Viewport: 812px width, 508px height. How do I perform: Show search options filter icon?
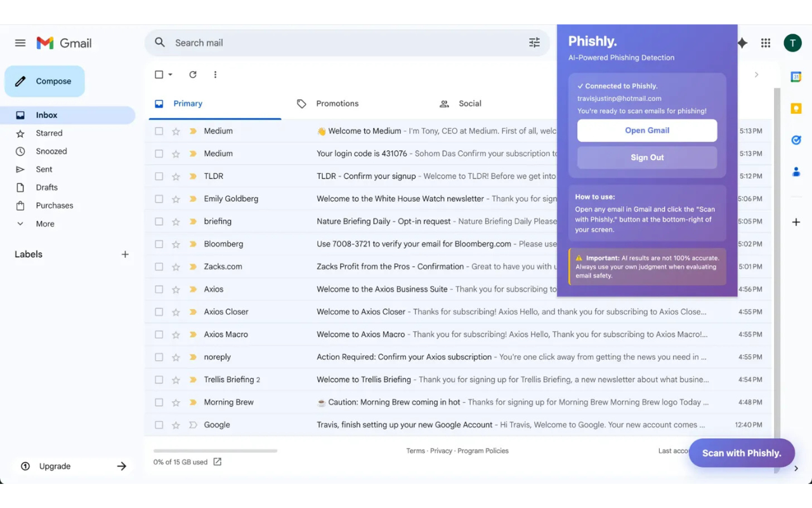[534, 43]
